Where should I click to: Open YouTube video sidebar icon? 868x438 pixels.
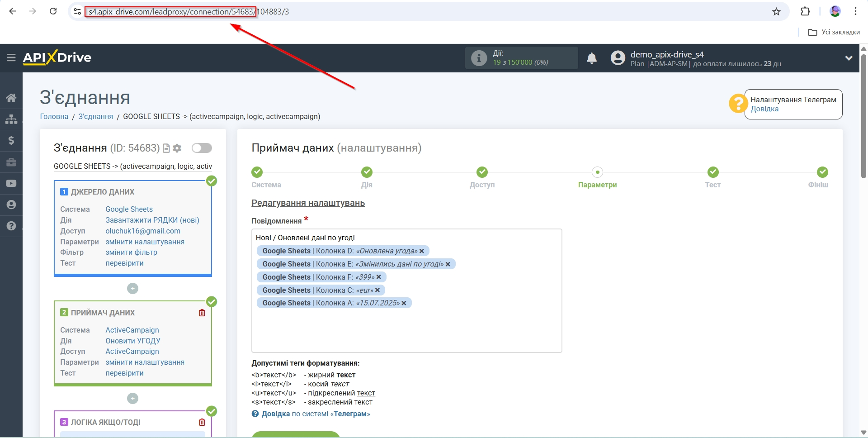point(11,183)
